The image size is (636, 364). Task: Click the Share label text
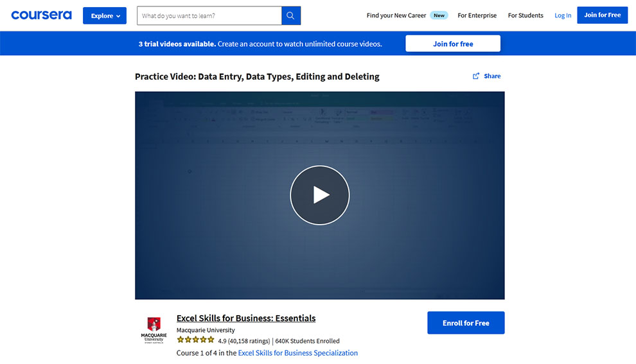tap(492, 76)
